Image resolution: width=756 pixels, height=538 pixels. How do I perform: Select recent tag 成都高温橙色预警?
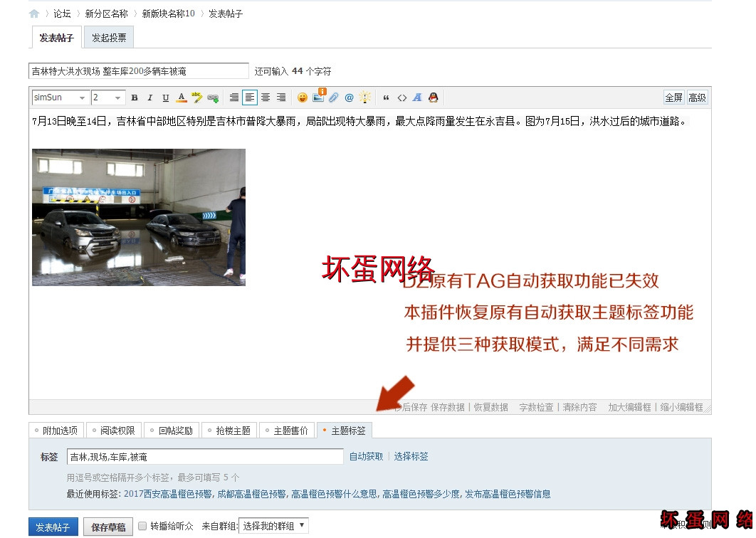(x=252, y=494)
